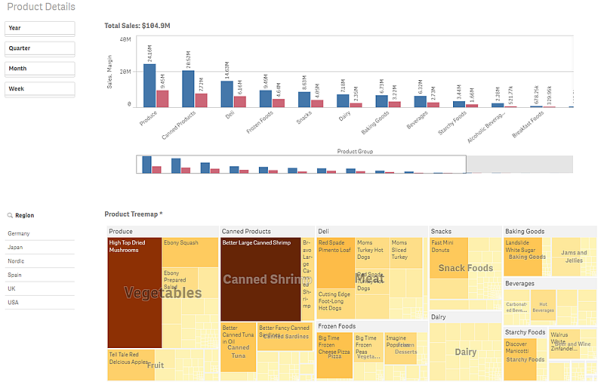604x385 pixels.
Task: Click the Total Sales chart title
Action: click(137, 26)
